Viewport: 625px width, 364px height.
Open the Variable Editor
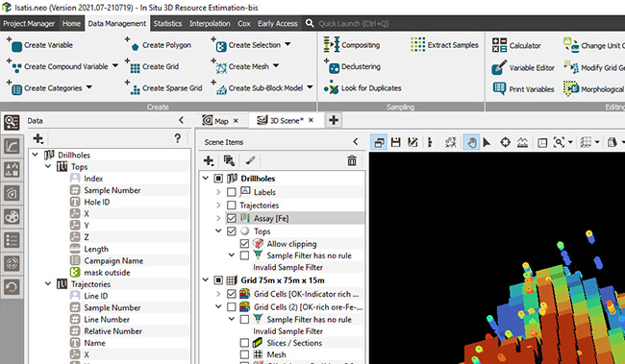523,67
